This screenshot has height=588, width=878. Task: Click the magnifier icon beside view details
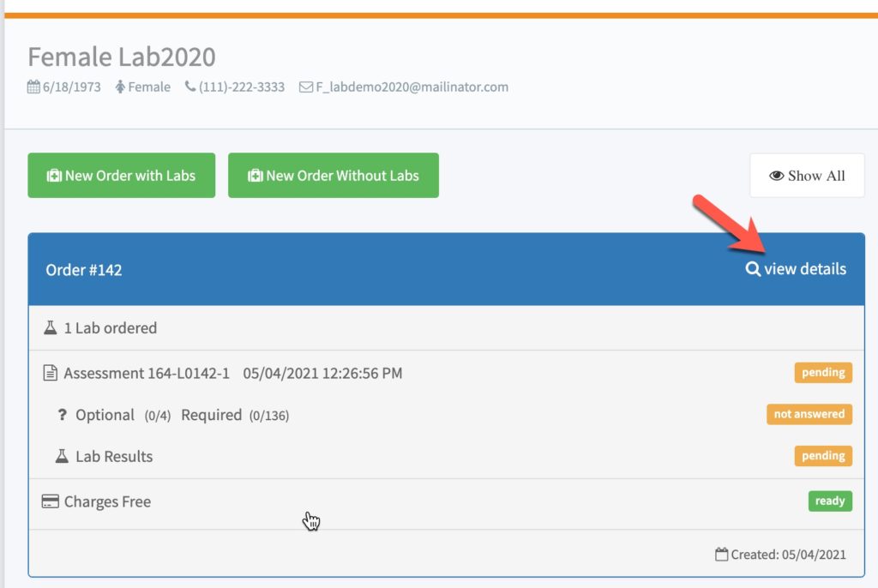coord(753,269)
